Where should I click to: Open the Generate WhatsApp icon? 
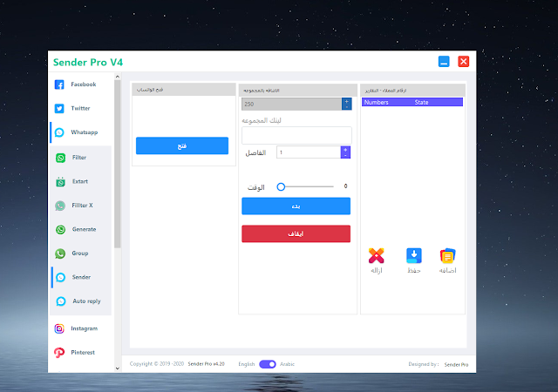coord(60,229)
